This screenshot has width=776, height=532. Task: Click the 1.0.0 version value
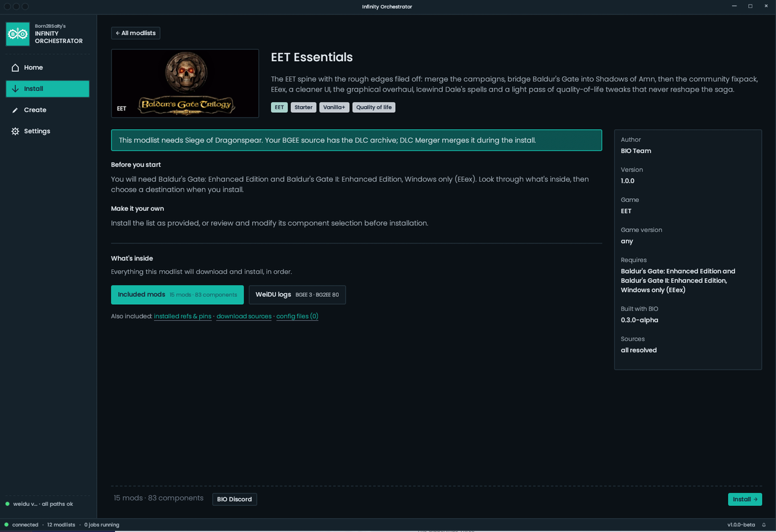click(x=627, y=181)
